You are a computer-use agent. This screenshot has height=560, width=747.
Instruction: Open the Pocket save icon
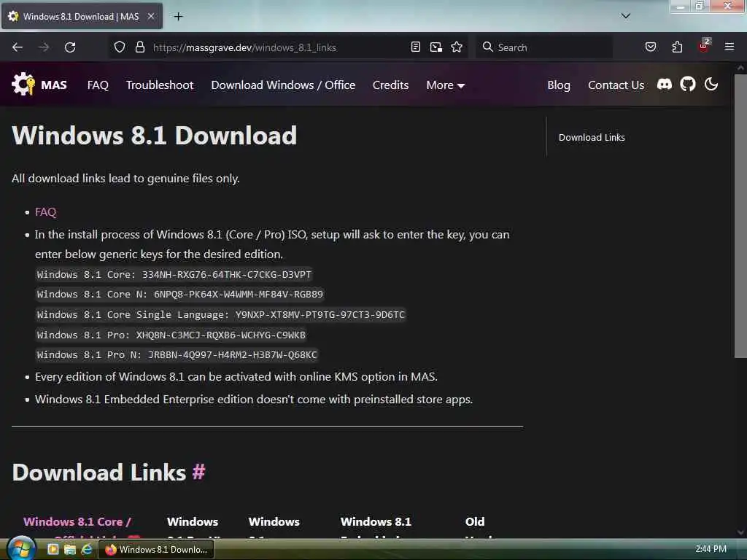[x=651, y=47]
